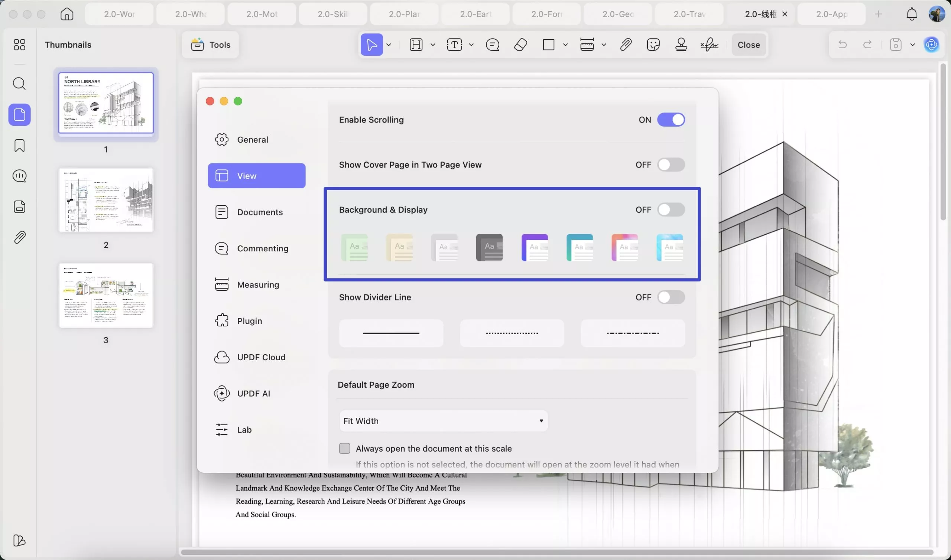Select the dark gray background theme swatch
Screen dimensions: 951x560
(x=490, y=248)
